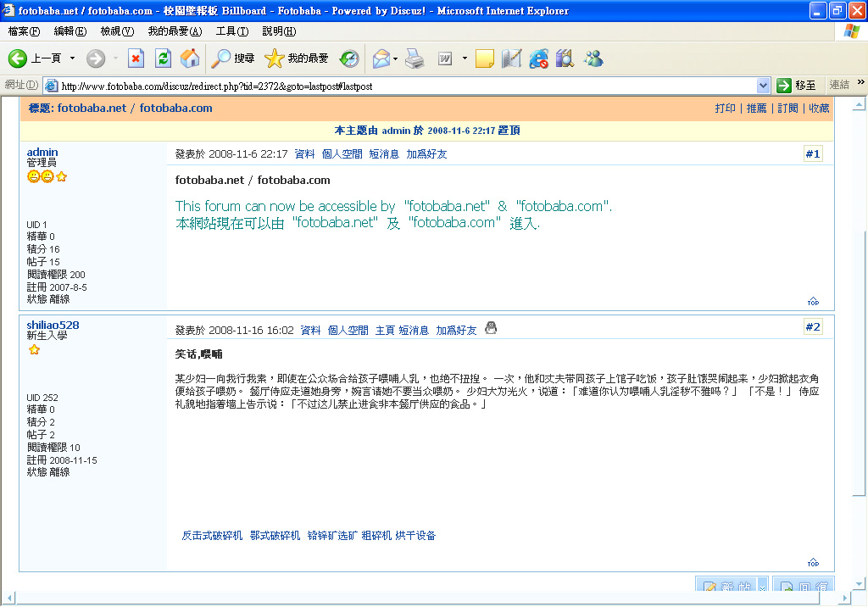Click the horizontal scrollbar left arrow
The height and width of the screenshot is (607, 868).
click(8, 599)
